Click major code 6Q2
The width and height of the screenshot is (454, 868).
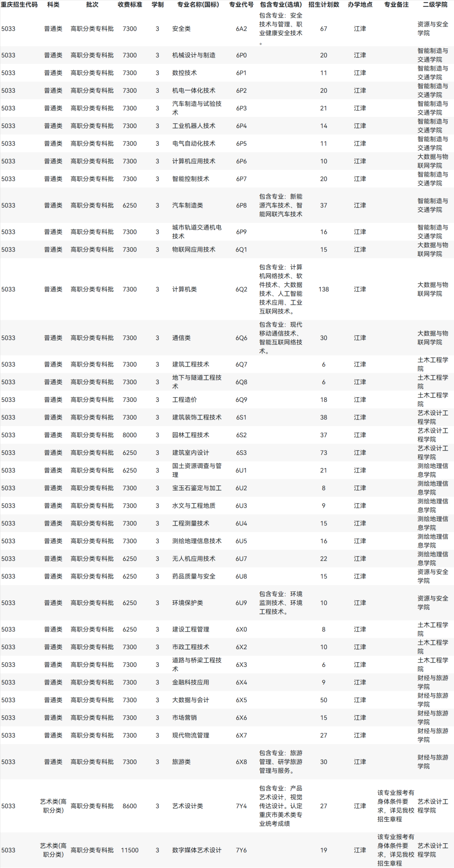[241, 289]
